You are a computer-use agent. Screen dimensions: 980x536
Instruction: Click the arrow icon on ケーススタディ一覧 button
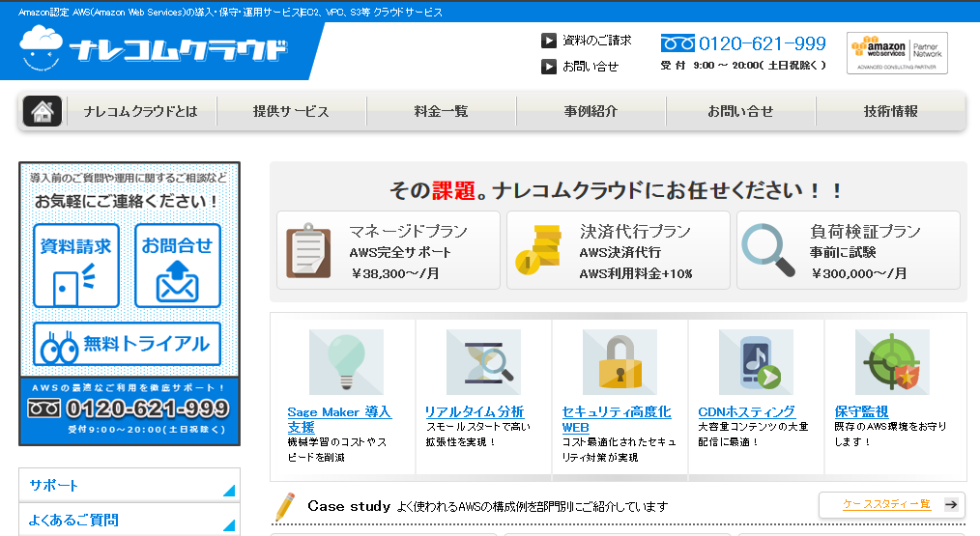coord(951,504)
